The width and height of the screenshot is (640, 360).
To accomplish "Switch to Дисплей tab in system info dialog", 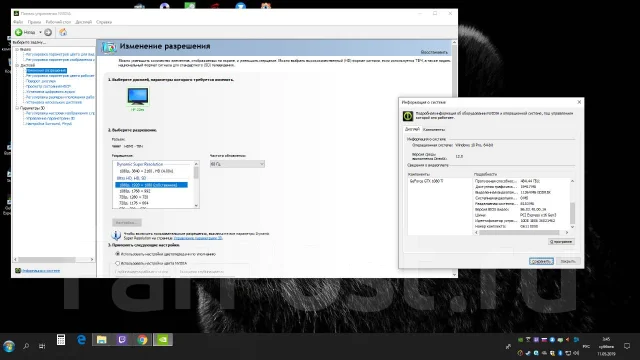I will (412, 129).
